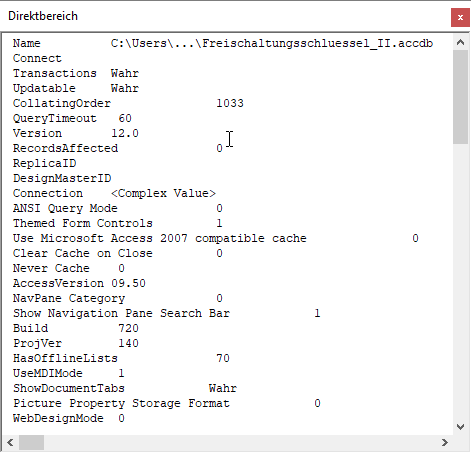
Task: Click the 'ANSI Query Mode' label
Action: point(65,208)
